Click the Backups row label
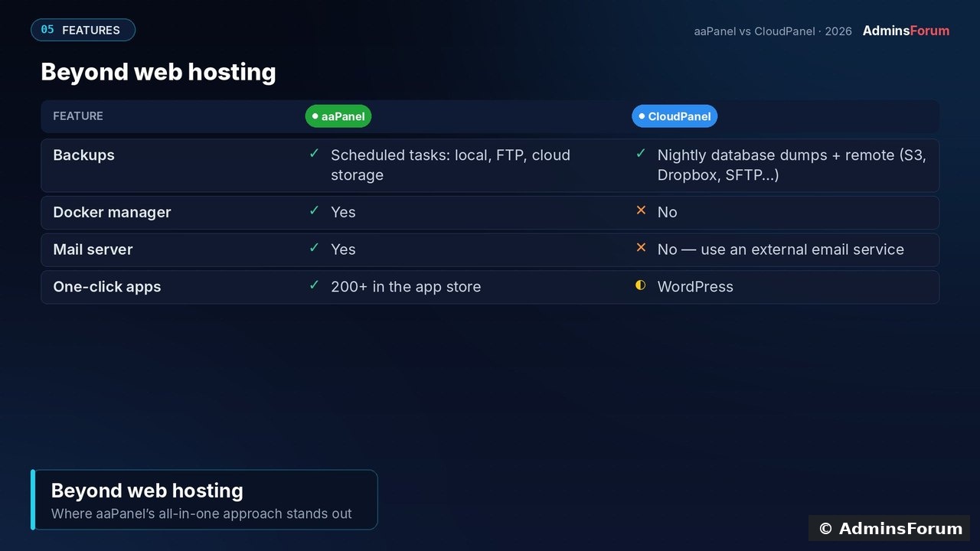Image resolution: width=980 pixels, height=551 pixels. [83, 155]
